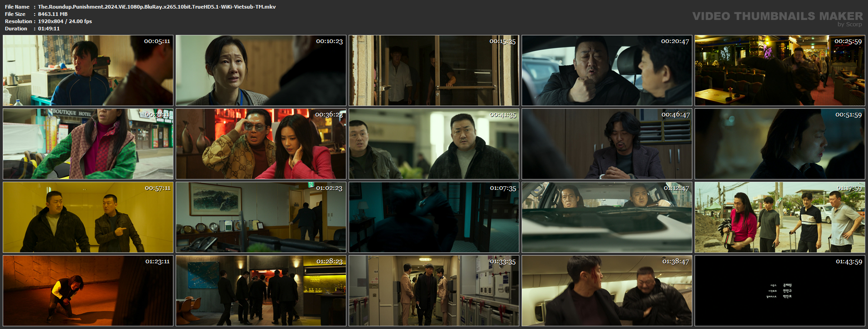Image resolution: width=868 pixels, height=329 pixels.
Task: Select the thumbnail at 00:41:35
Action: [434, 144]
